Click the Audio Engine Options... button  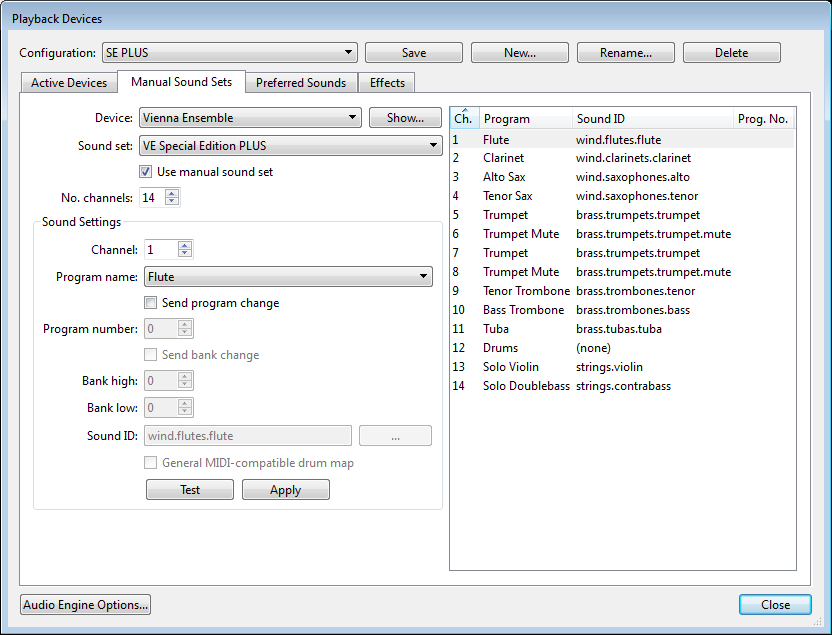[85, 605]
